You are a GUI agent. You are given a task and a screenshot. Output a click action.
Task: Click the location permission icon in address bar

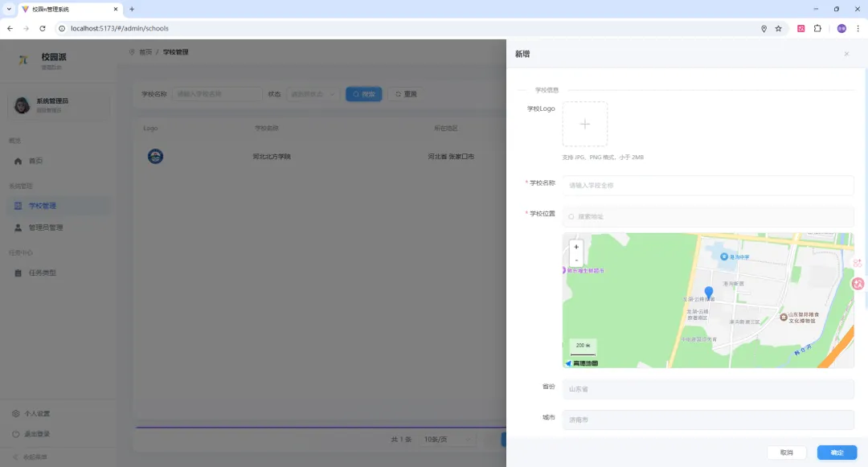tap(764, 28)
